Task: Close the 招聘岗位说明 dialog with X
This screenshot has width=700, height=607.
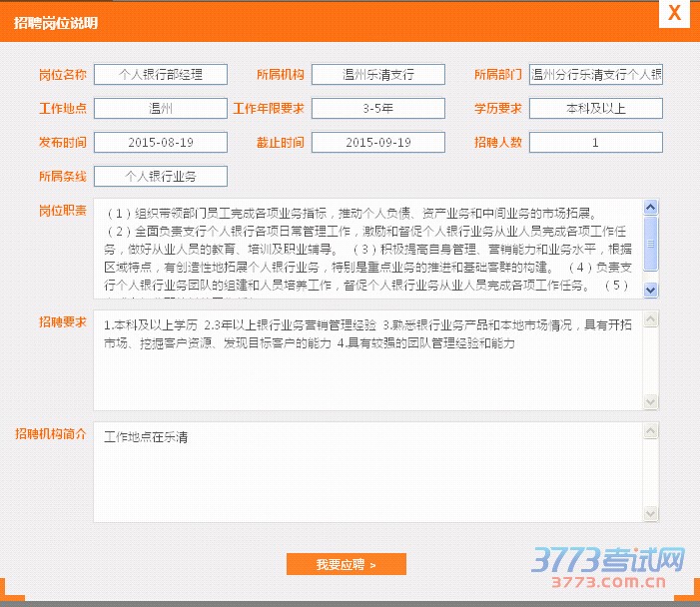Action: pyautogui.click(x=675, y=13)
